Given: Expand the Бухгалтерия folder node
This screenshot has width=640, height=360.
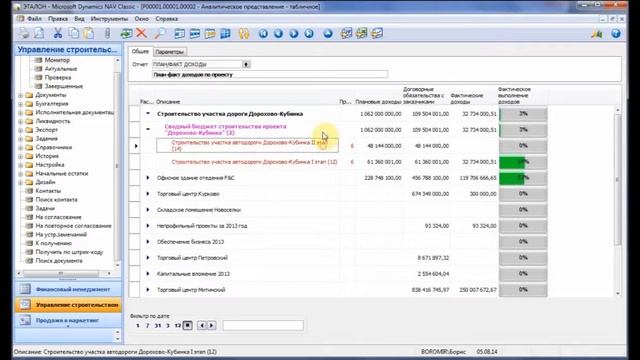Looking at the screenshot, I should coord(20,104).
